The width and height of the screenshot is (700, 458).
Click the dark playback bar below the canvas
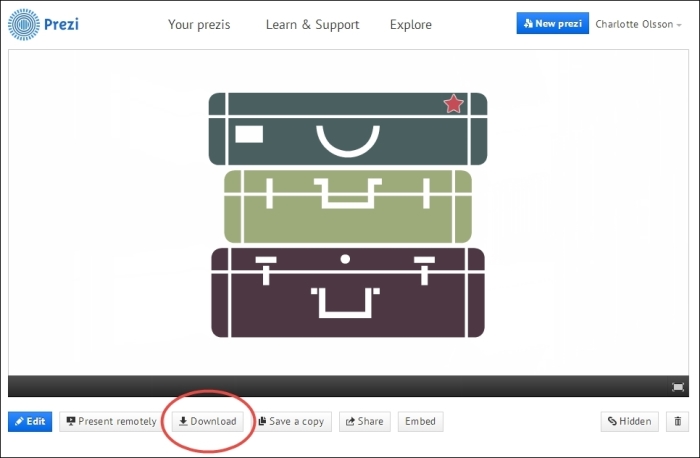pyautogui.click(x=340, y=387)
